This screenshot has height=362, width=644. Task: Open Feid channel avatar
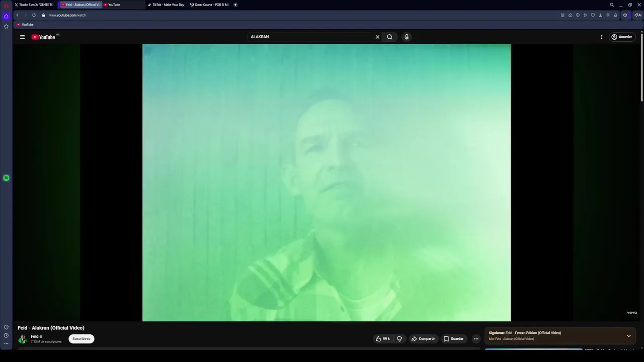pos(23,339)
